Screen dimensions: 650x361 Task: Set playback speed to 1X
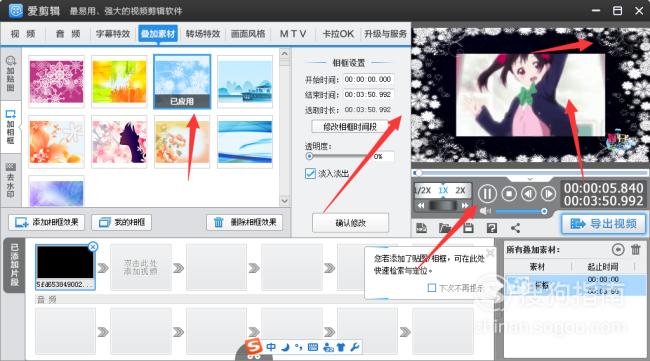point(443,190)
